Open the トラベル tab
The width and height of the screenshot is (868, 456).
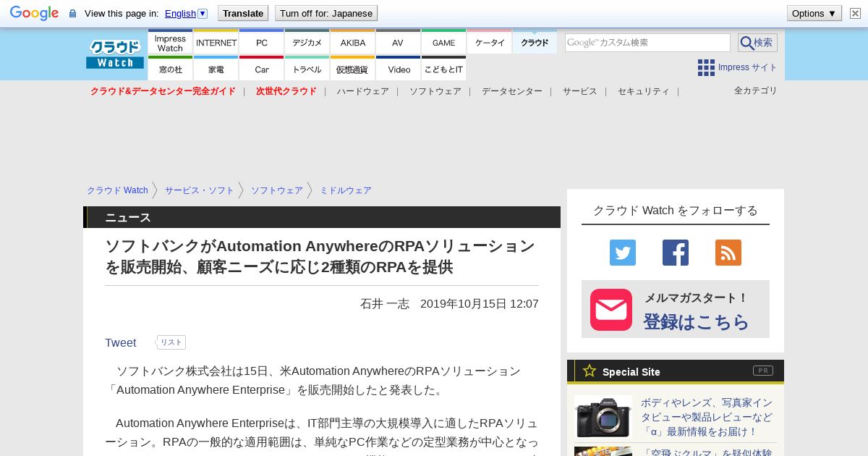coord(307,69)
